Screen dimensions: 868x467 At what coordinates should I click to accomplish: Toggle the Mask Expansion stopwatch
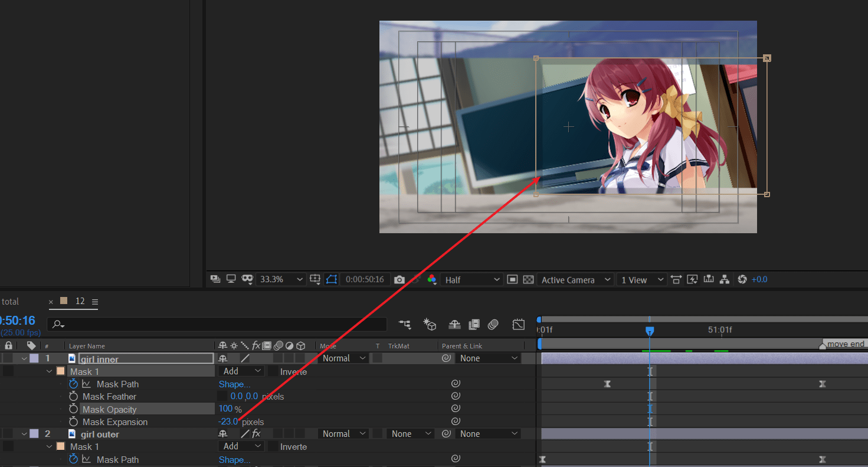tap(73, 422)
